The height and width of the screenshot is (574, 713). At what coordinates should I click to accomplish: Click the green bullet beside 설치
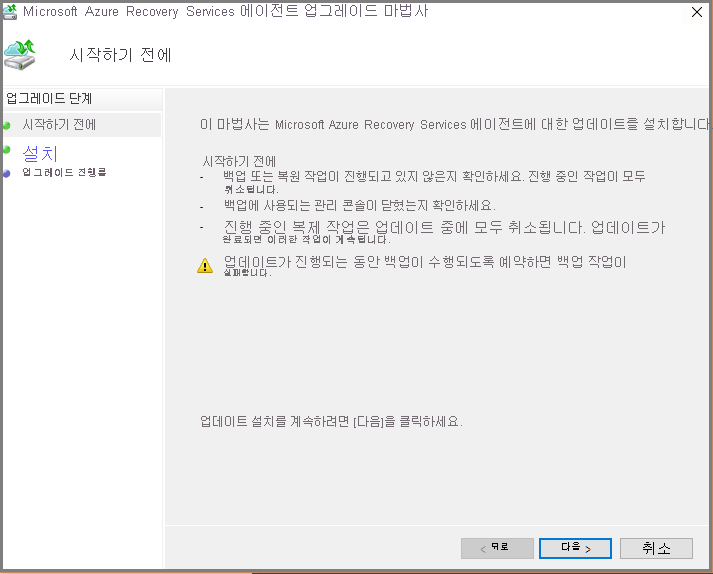(x=7, y=150)
